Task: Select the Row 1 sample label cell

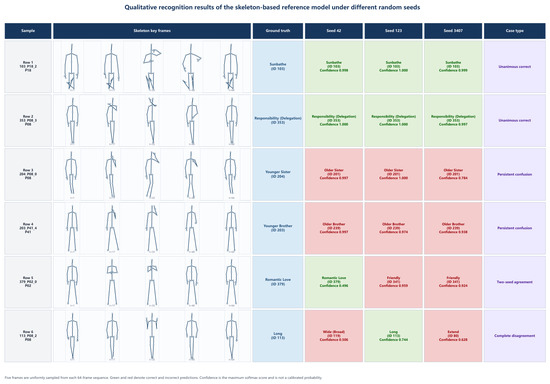Action: tap(28, 67)
